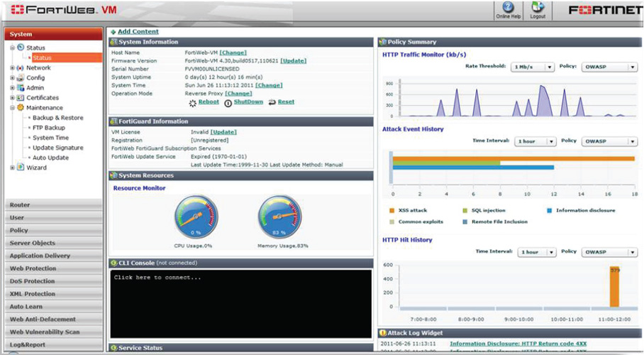Select Update Signature in Maintenance
Screen dimensions: 644x355
(x=58, y=148)
